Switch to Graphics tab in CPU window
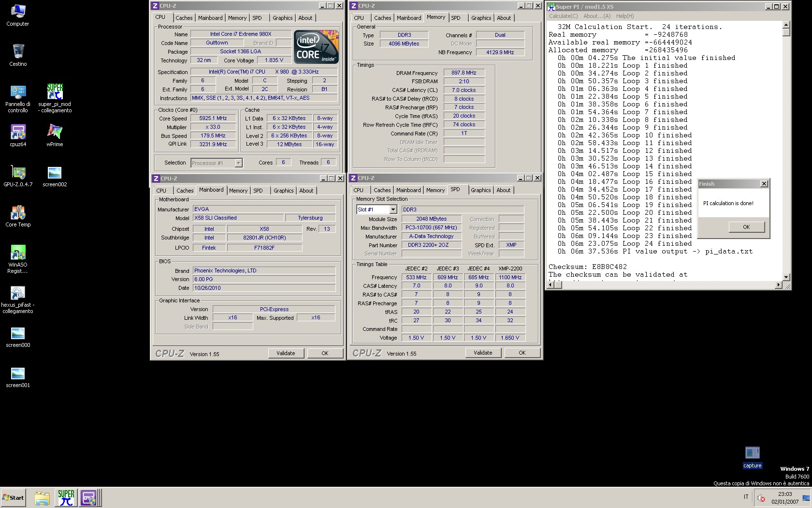812x508 pixels. point(282,18)
